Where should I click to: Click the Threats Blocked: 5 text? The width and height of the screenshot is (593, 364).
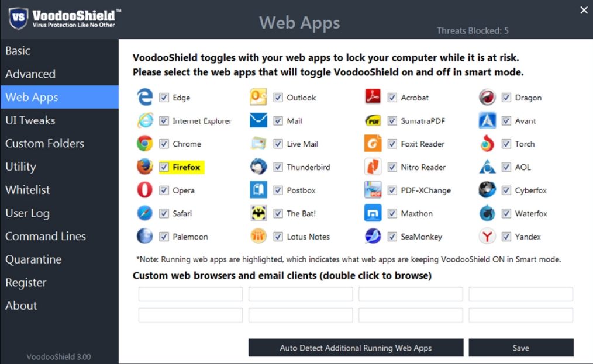[473, 30]
